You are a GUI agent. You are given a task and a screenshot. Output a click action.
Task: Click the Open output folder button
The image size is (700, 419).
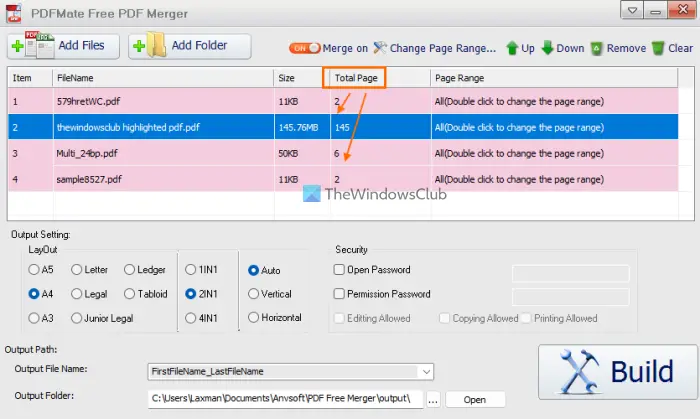tap(475, 400)
